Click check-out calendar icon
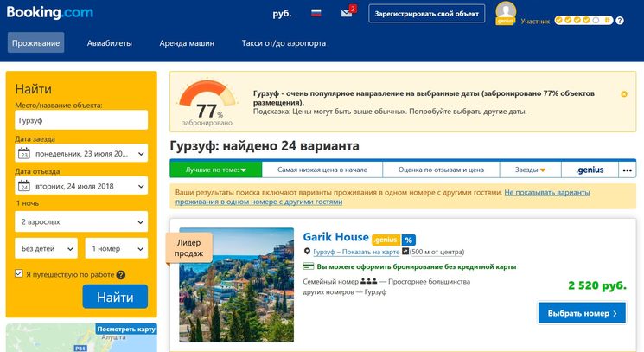The image size is (644, 352). point(24,186)
